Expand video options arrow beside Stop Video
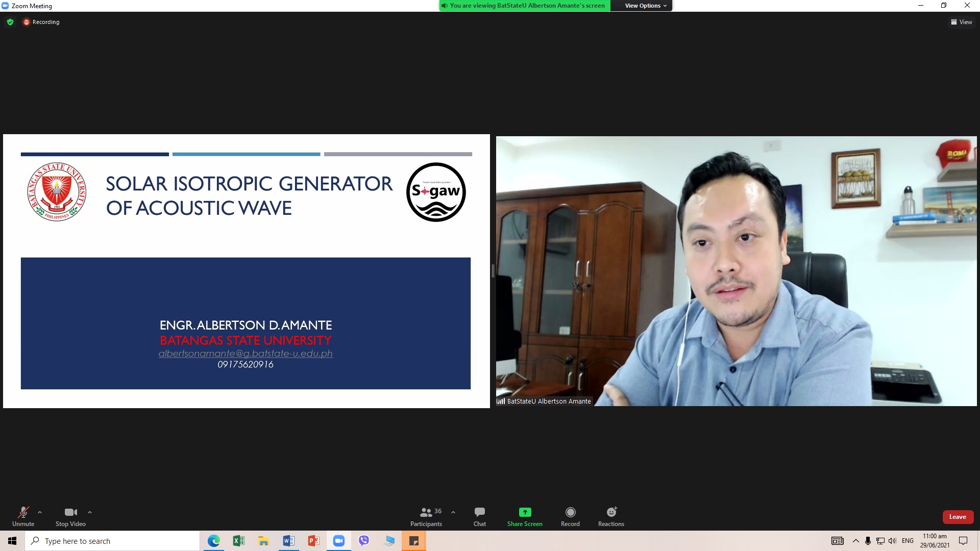Screen dimensions: 980x551 (90, 512)
